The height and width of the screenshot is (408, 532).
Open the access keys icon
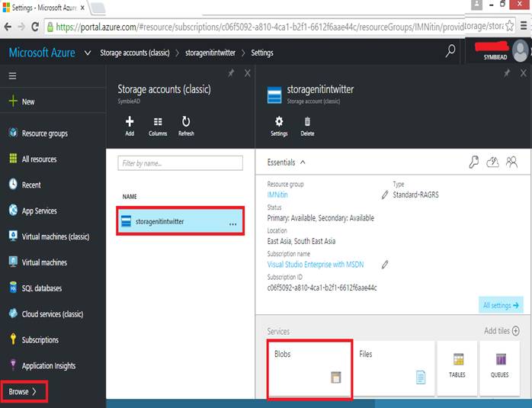click(x=474, y=162)
